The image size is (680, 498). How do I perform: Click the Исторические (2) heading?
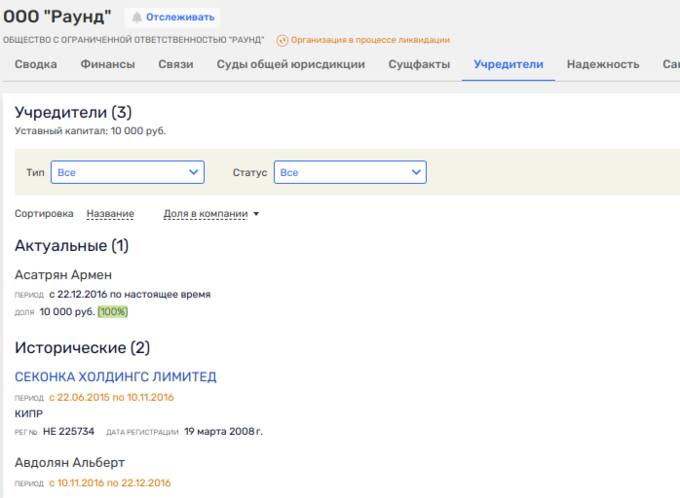click(x=82, y=348)
